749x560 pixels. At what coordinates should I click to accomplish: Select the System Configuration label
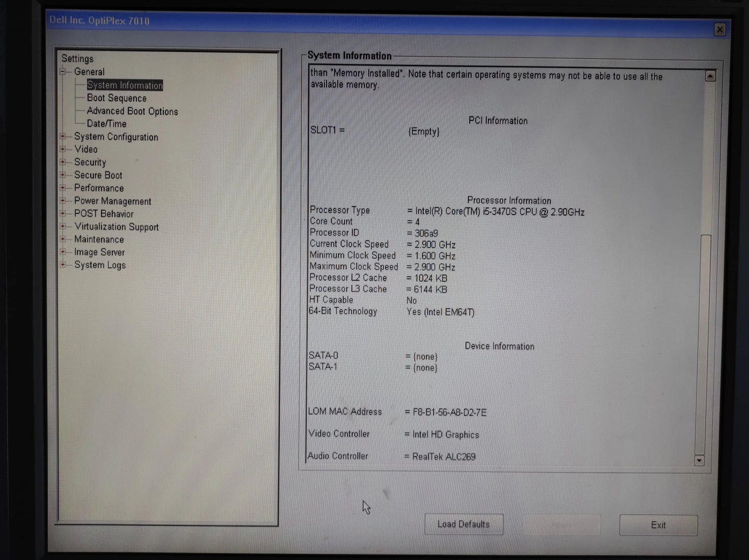(116, 137)
